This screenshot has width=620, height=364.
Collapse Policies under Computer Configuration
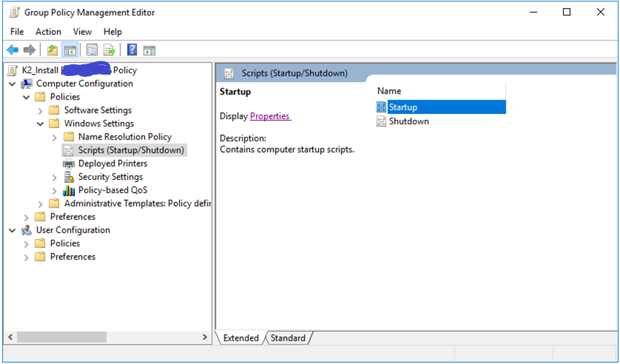point(26,97)
